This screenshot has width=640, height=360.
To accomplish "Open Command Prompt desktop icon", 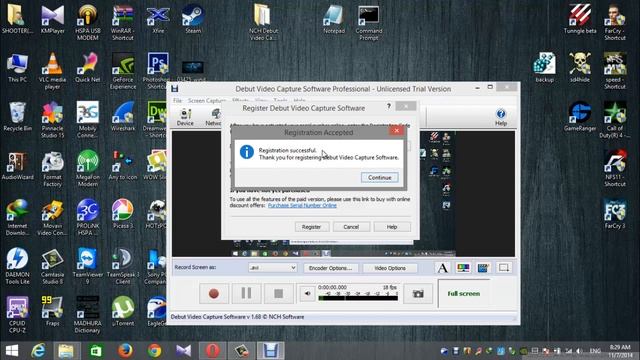I will (369, 23).
